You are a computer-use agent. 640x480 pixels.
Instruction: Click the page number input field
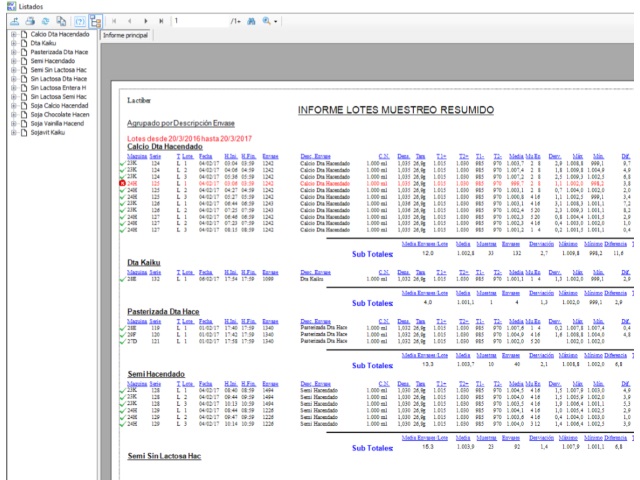pos(200,21)
